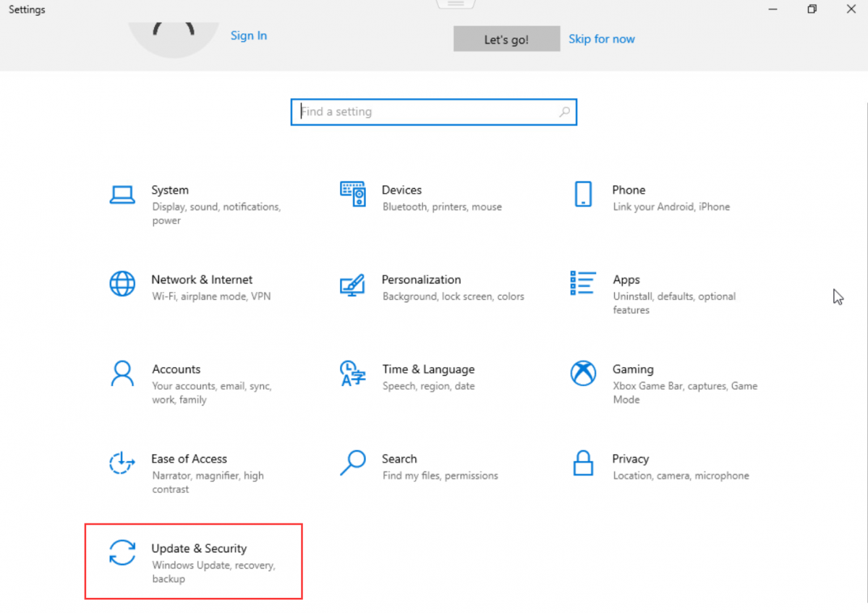Screen dimensions: 868x613
Task: Select the Phone settings icon
Action: (x=583, y=194)
